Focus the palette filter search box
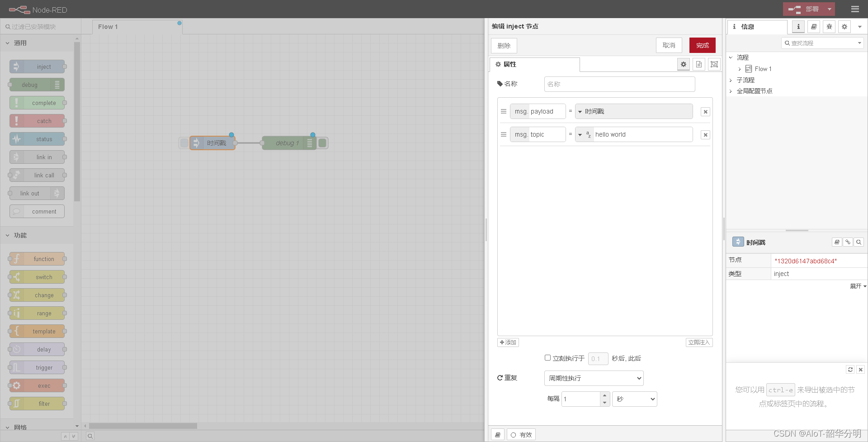868x442 pixels. (41, 27)
